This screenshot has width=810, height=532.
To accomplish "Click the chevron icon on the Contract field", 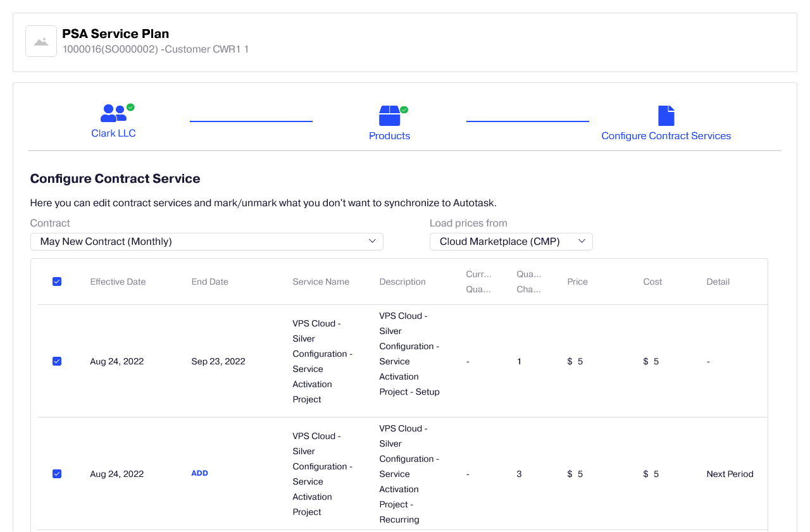I will pyautogui.click(x=373, y=241).
